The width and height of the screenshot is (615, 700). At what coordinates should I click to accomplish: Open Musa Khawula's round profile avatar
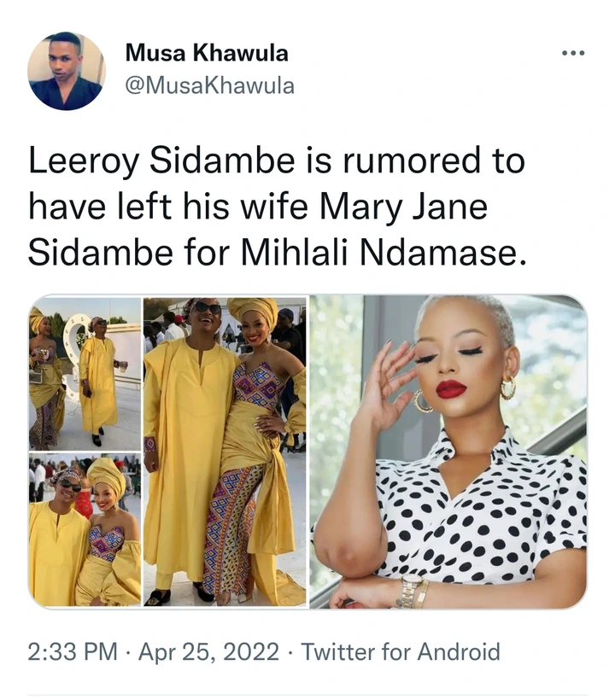tap(67, 71)
